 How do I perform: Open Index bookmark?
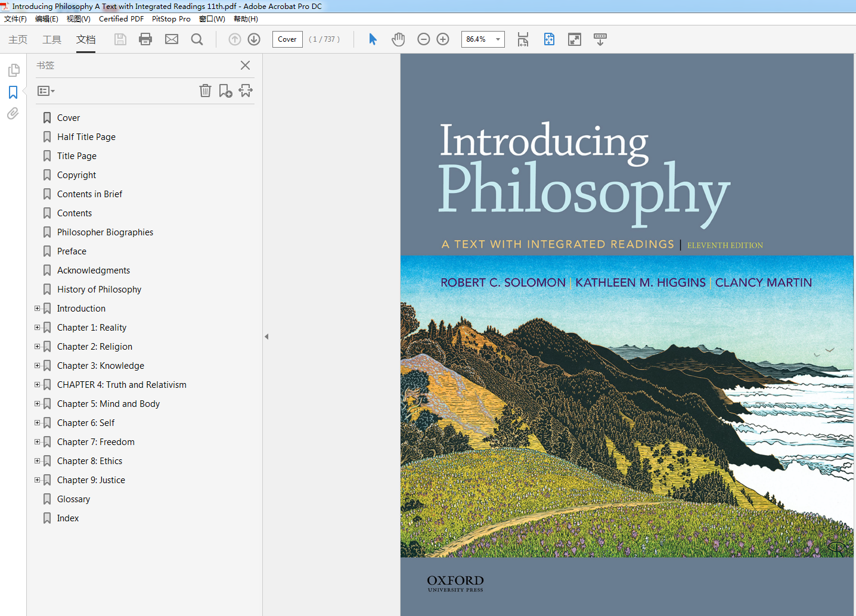click(68, 518)
